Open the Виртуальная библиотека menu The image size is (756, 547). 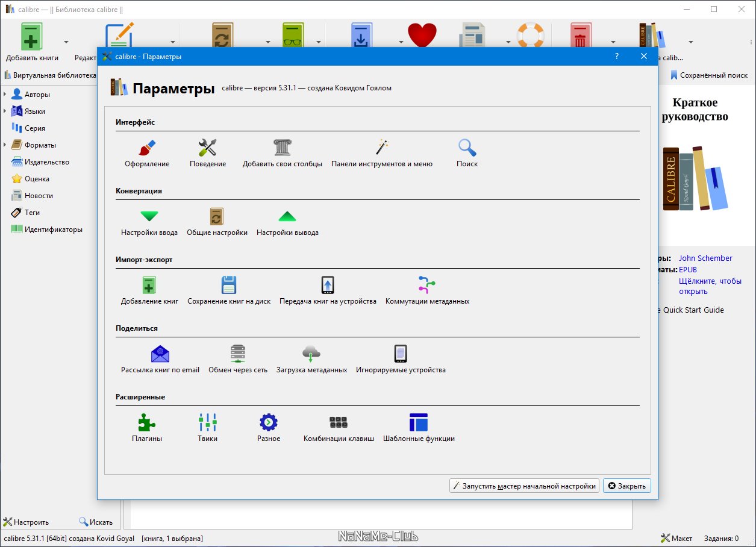point(51,75)
